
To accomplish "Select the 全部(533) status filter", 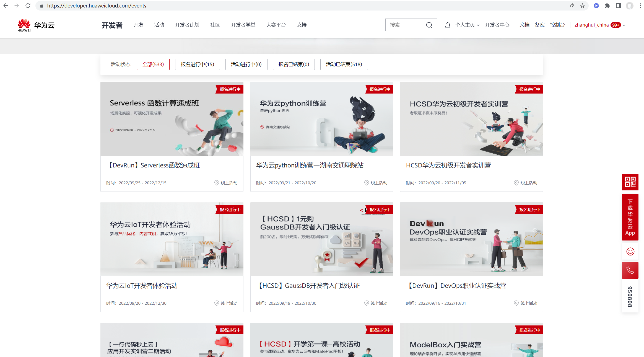I will click(153, 64).
